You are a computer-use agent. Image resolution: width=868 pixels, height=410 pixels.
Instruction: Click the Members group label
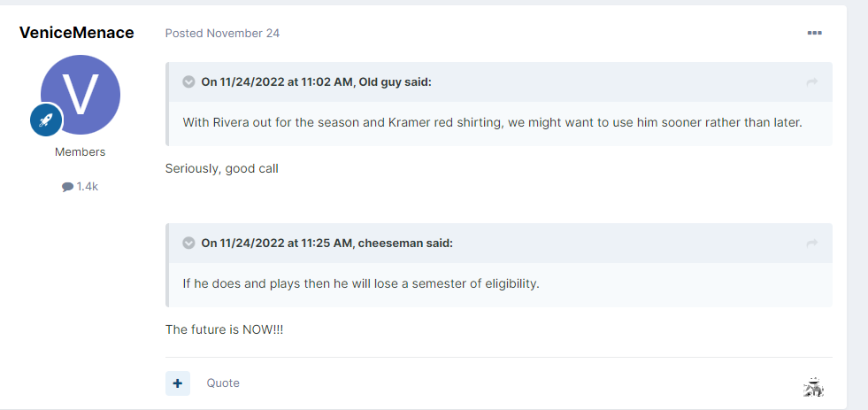pyautogui.click(x=81, y=151)
